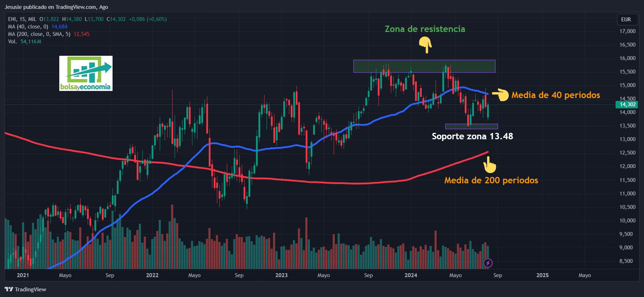
Task: Click the 2025 label on time axis
Action: click(x=542, y=275)
